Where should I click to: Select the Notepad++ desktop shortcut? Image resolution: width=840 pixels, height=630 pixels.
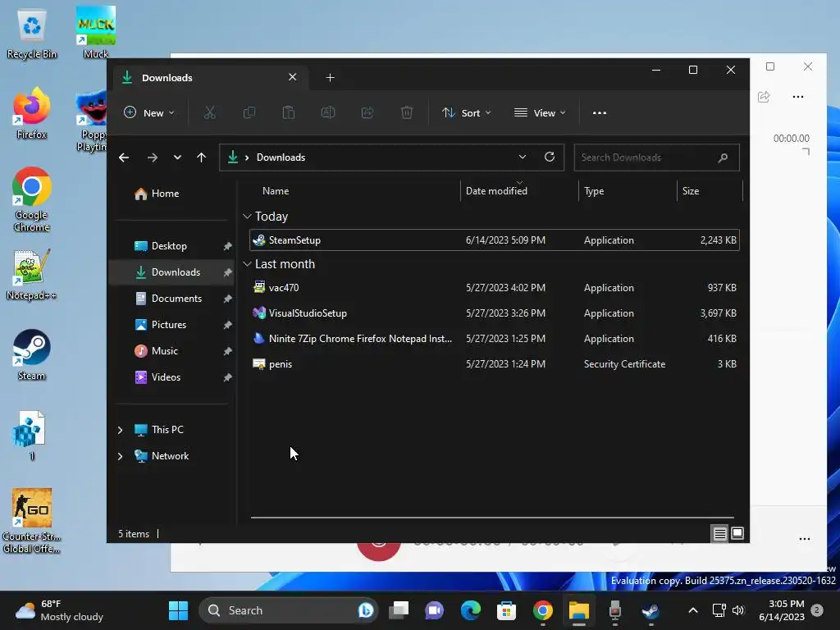tap(32, 275)
